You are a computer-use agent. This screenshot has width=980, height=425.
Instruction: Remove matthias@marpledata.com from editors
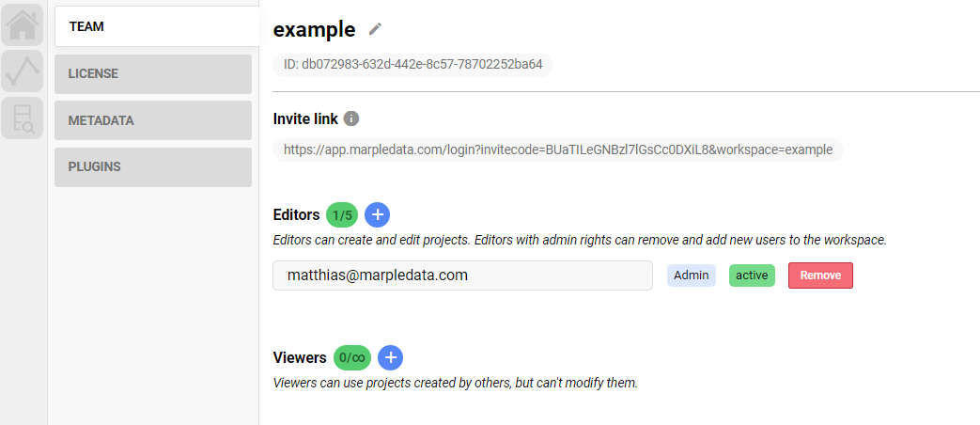click(820, 275)
